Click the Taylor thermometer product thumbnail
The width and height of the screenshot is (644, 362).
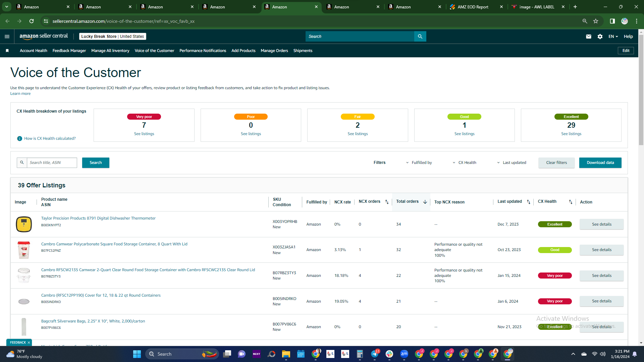pos(24,224)
